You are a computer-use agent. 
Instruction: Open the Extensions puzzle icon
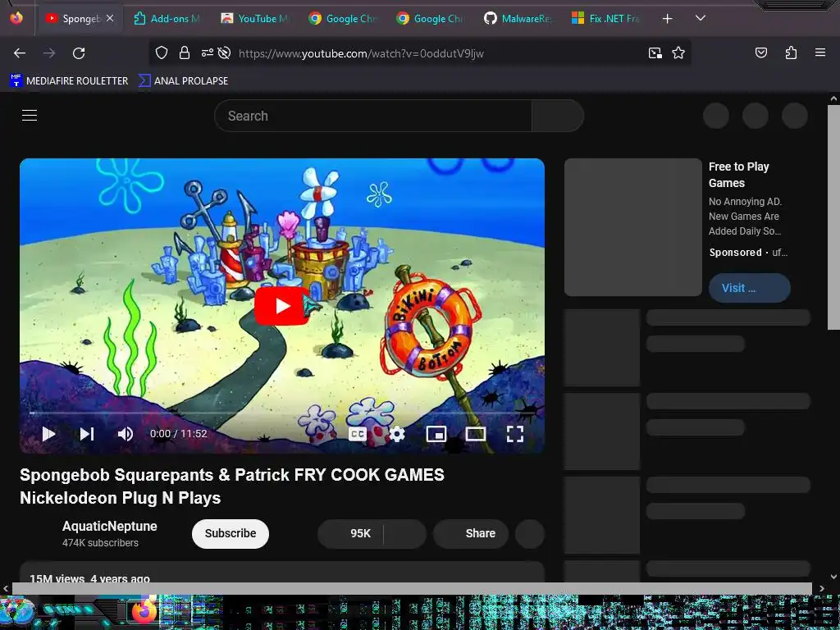[791, 52]
